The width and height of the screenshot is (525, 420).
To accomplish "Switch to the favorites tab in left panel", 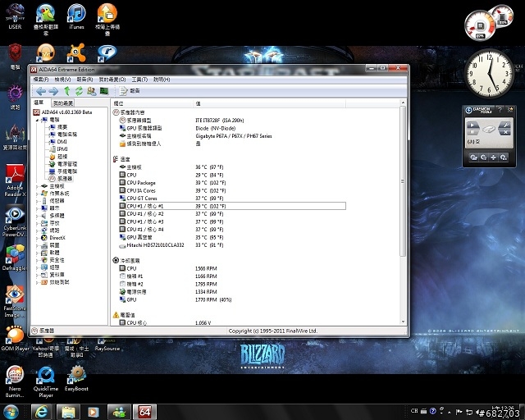I will coord(63,103).
